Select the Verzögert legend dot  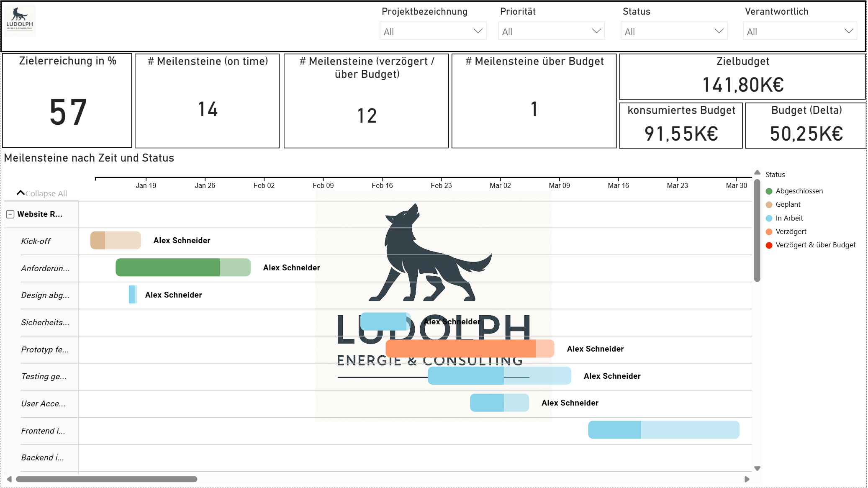[x=769, y=232]
